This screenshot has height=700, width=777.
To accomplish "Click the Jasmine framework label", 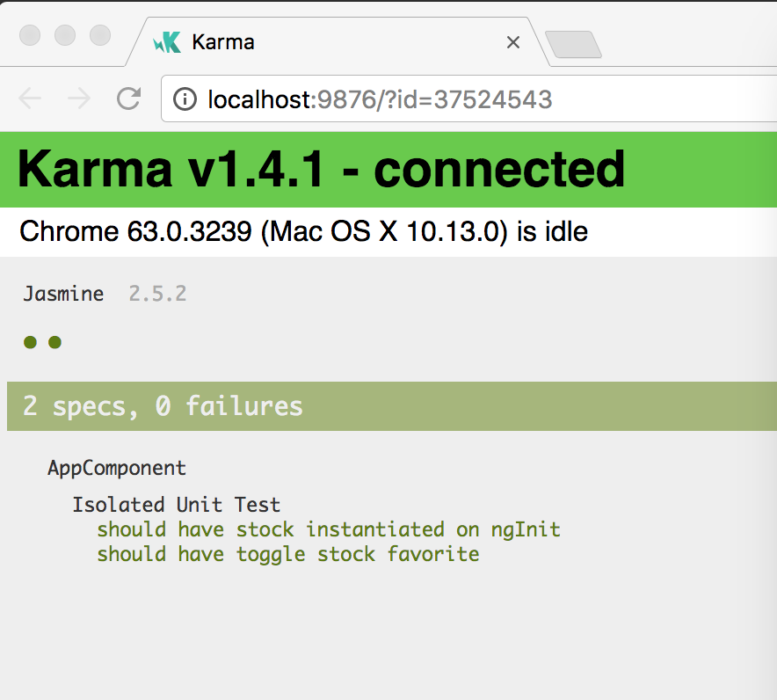I will (x=62, y=294).
